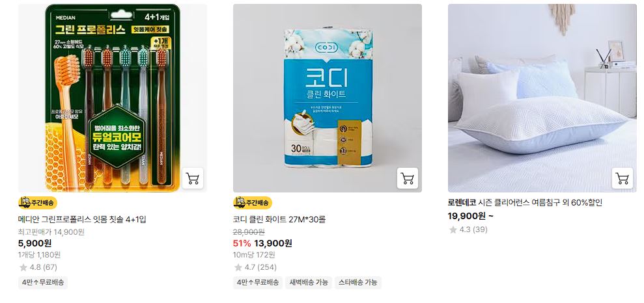Click star rating icon for toothbrush 4.8
This screenshot has height=303, width=644.
click(x=23, y=267)
